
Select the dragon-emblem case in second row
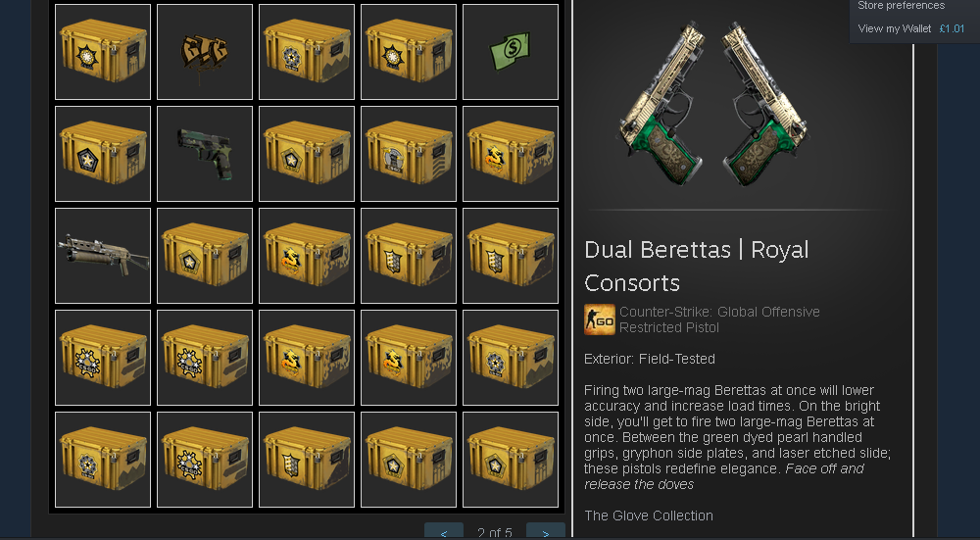[510, 154]
